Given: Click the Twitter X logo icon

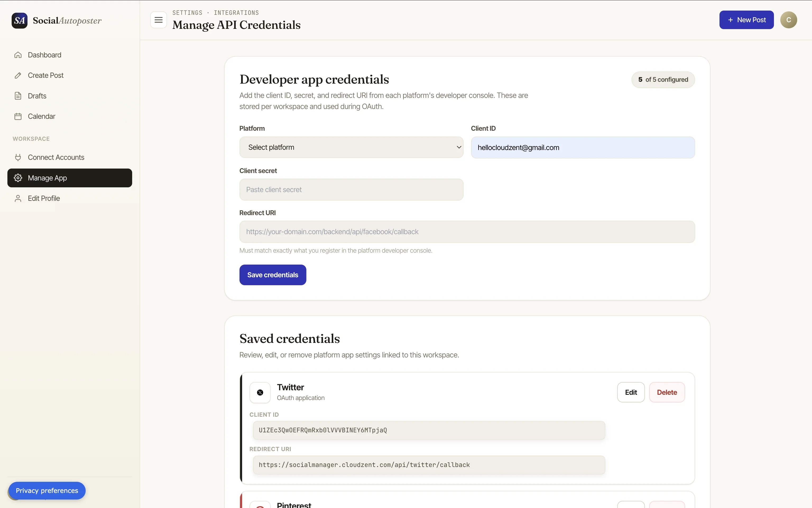Looking at the screenshot, I should point(260,392).
